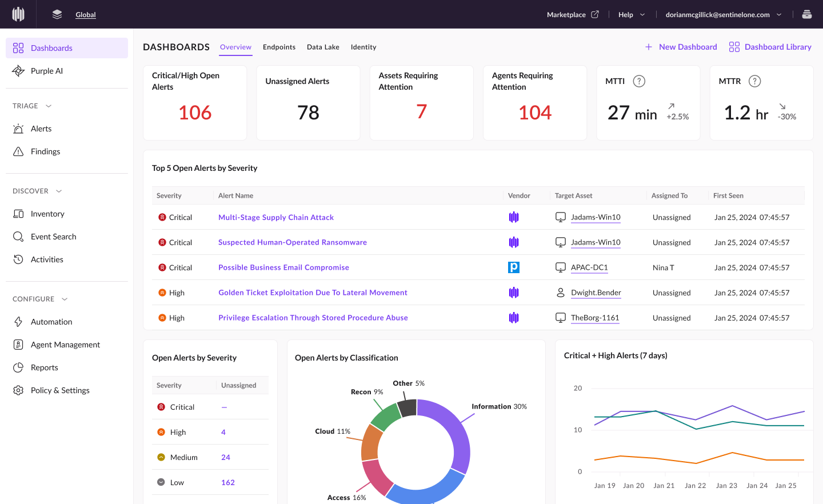Open Policy & Settings gear icon

[18, 390]
